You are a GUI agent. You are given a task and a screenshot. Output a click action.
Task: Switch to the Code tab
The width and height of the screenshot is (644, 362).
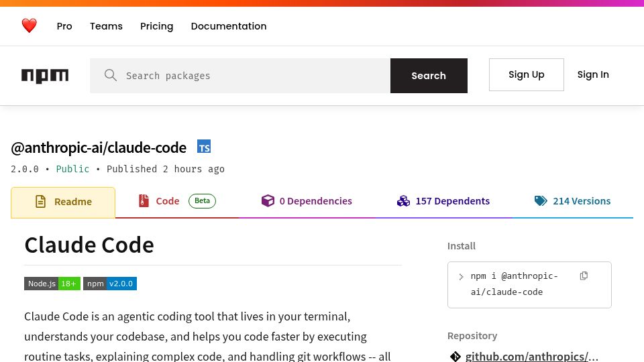pos(177,201)
